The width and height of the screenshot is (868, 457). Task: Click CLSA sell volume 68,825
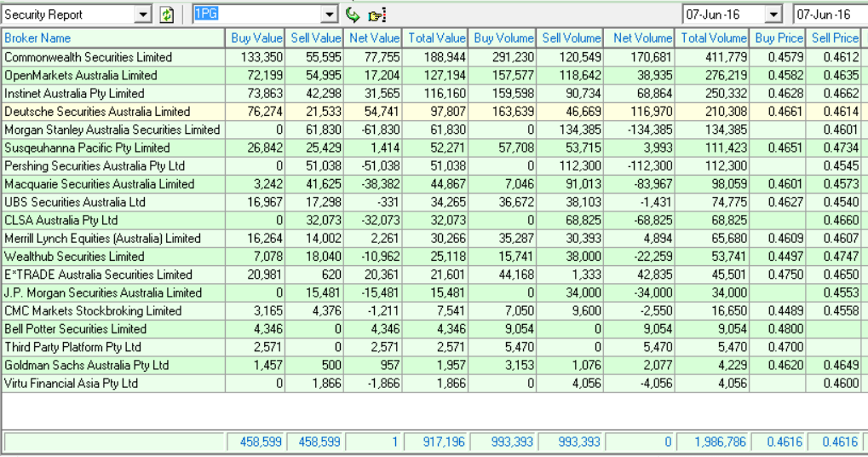(x=570, y=220)
